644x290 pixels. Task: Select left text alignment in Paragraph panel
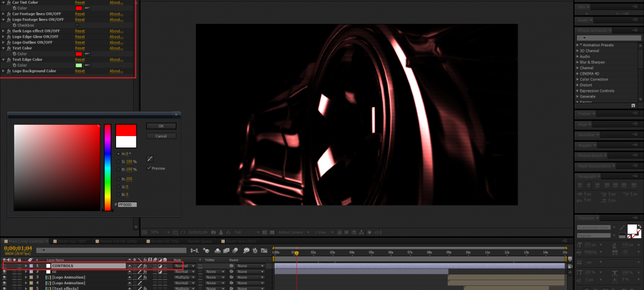pos(580,184)
